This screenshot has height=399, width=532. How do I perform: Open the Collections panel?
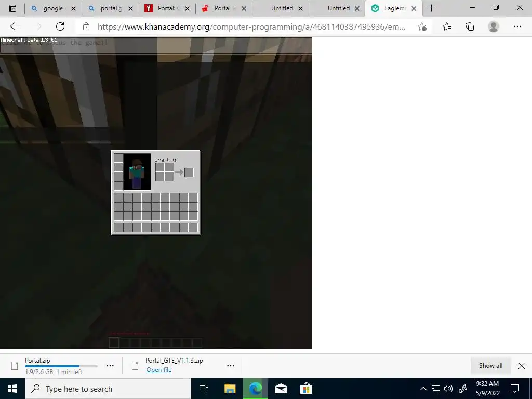point(470,26)
